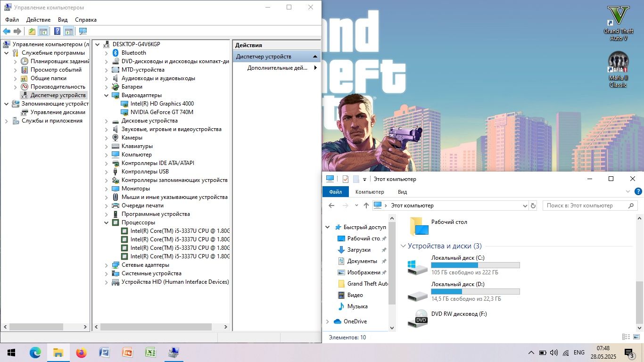The width and height of the screenshot is (644, 362).
Task: Collapse the DESKTOP-G4V6KGP root node
Action: [98, 44]
